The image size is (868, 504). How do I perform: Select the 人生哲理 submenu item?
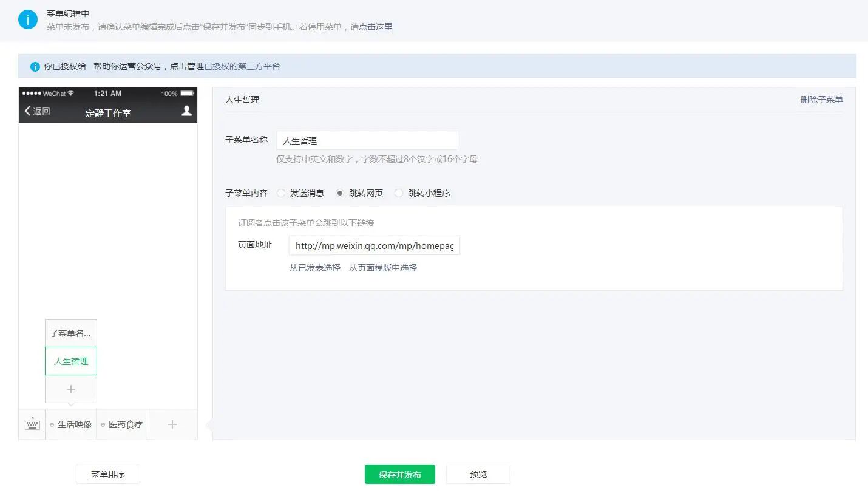(71, 361)
